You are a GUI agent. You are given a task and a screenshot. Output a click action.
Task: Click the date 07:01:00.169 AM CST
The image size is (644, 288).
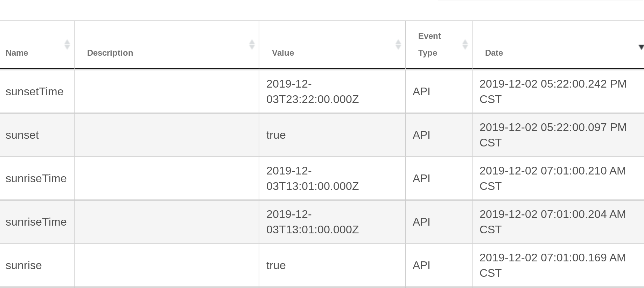[x=553, y=265]
